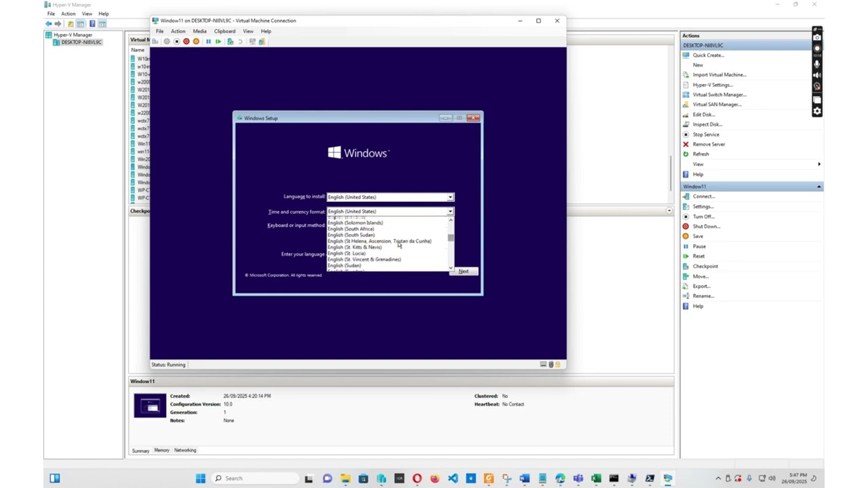The image size is (868, 488).
Task: Open Media menu in VM Connection
Action: click(199, 31)
